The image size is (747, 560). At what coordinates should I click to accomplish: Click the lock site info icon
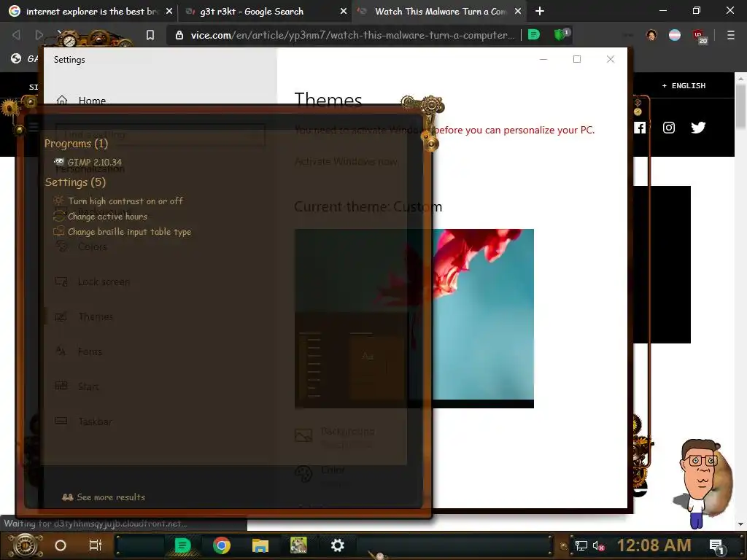coord(179,35)
